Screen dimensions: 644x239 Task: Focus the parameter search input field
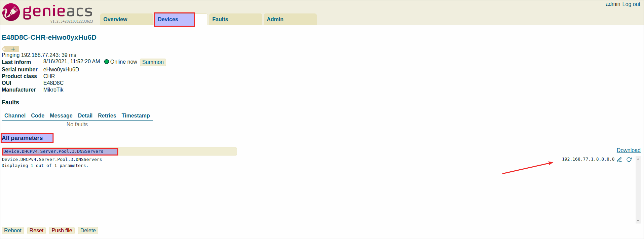pos(119,151)
